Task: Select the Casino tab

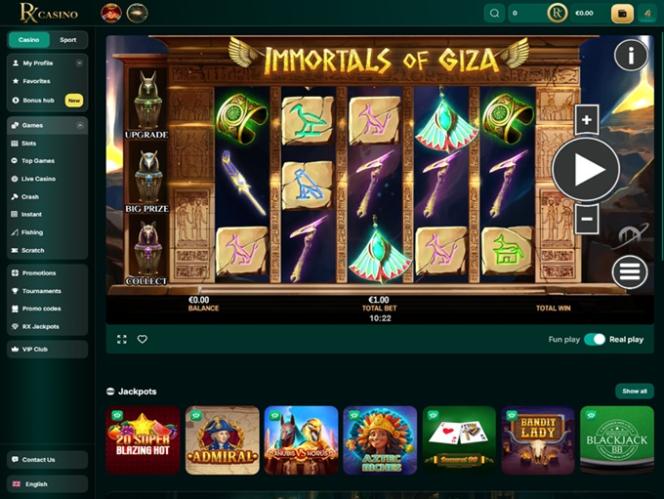Action: pyautogui.click(x=29, y=40)
